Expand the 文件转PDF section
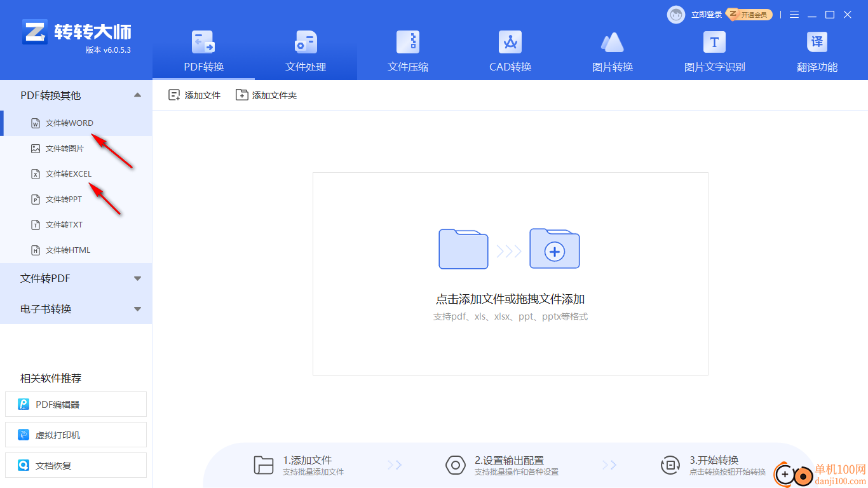The height and width of the screenshot is (488, 868). tap(76, 278)
